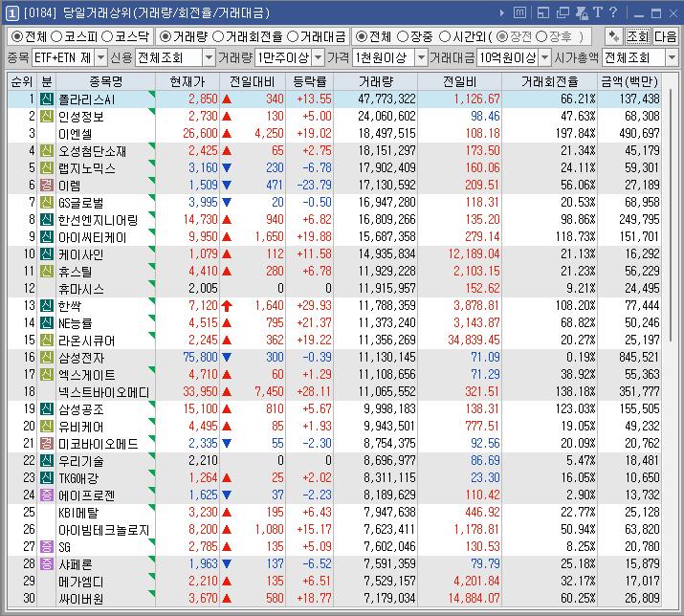Open the 'm' menu icon in title bar
Screen dimensions: 684x616
pos(519,13)
